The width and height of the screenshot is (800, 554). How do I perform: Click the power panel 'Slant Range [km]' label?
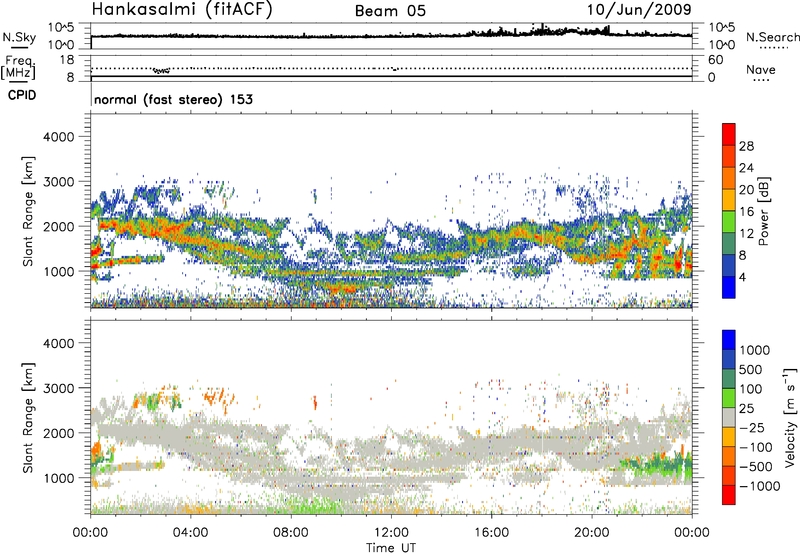pos(28,211)
